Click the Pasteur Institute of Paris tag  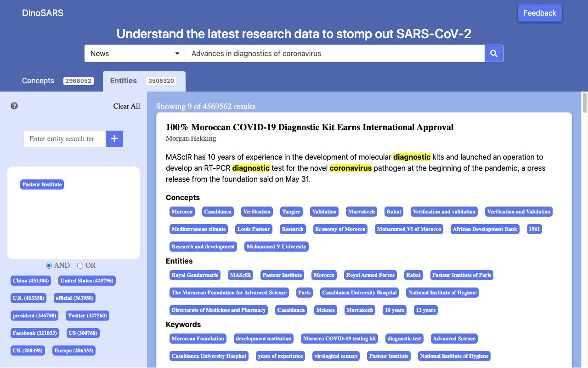tap(462, 275)
